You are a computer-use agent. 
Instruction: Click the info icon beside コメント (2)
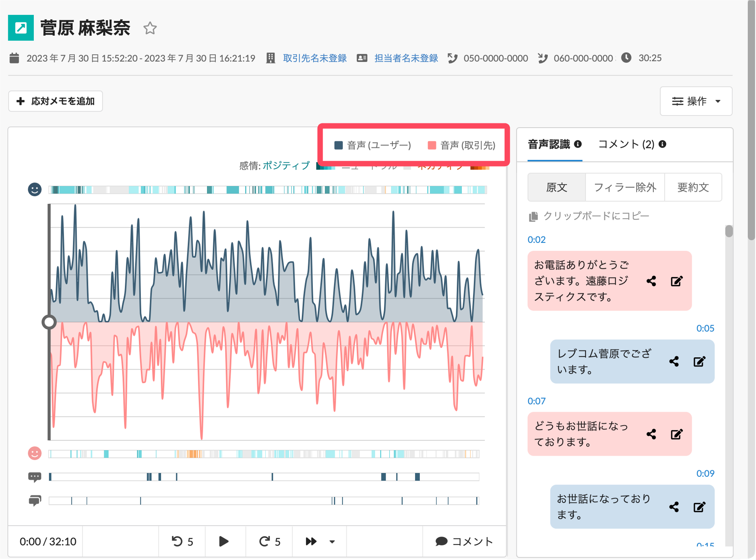pos(663,144)
